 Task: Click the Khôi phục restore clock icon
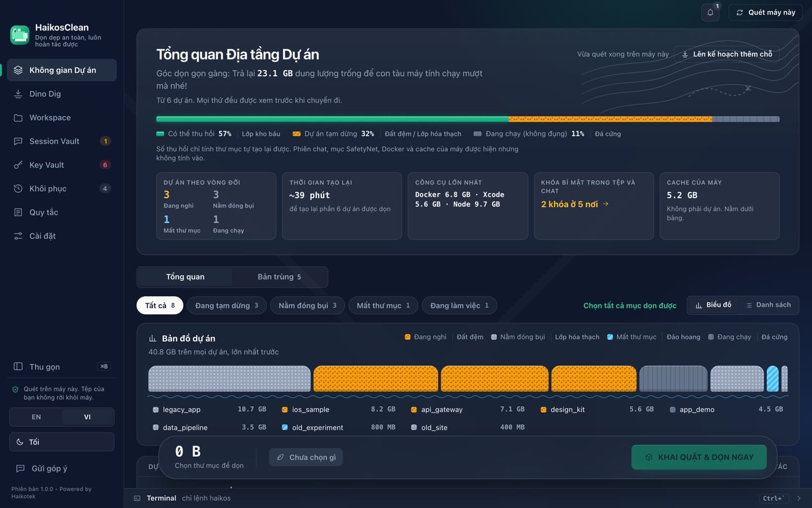tap(18, 188)
